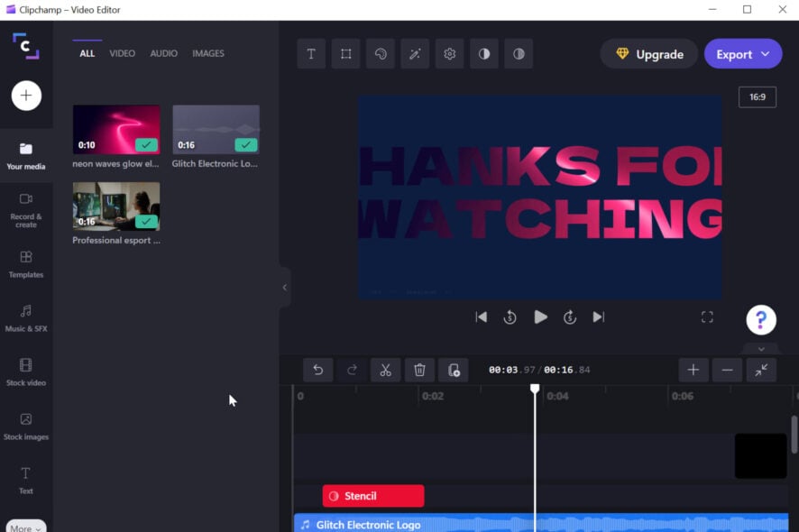Click the Clipchamp logo icon
This screenshot has height=532, width=799.
pyautogui.click(x=25, y=46)
